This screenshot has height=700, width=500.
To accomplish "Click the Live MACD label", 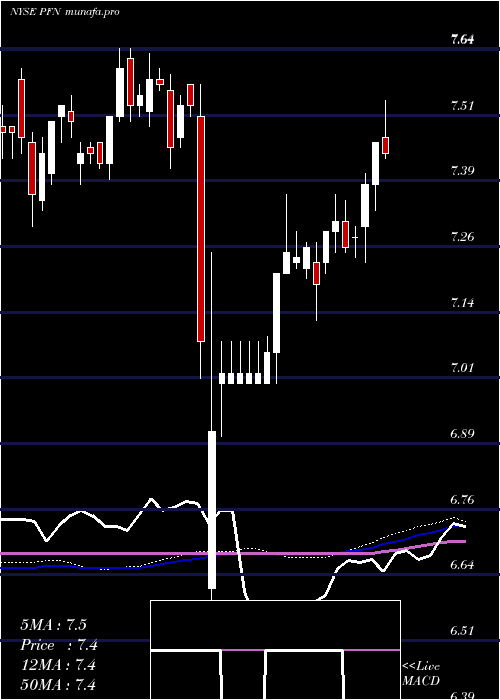I will pyautogui.click(x=421, y=673).
